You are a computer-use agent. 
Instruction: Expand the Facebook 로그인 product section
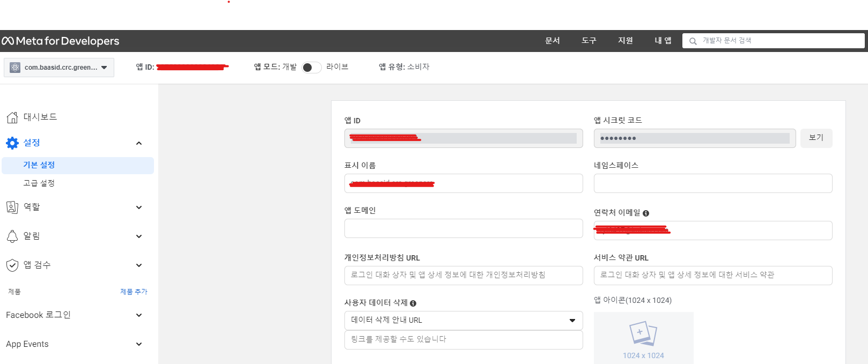[x=139, y=315]
